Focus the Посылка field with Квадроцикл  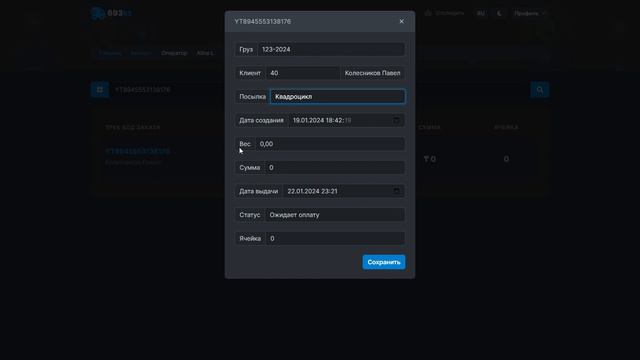[x=338, y=97]
